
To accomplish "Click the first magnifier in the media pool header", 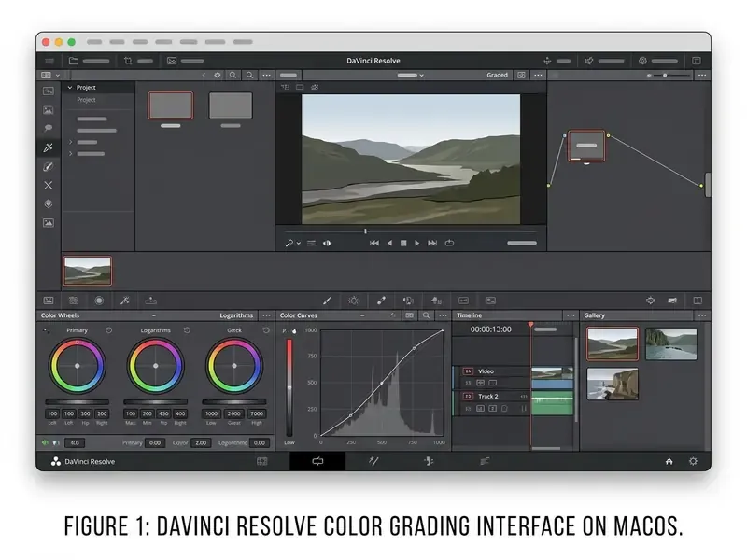I will tap(233, 76).
